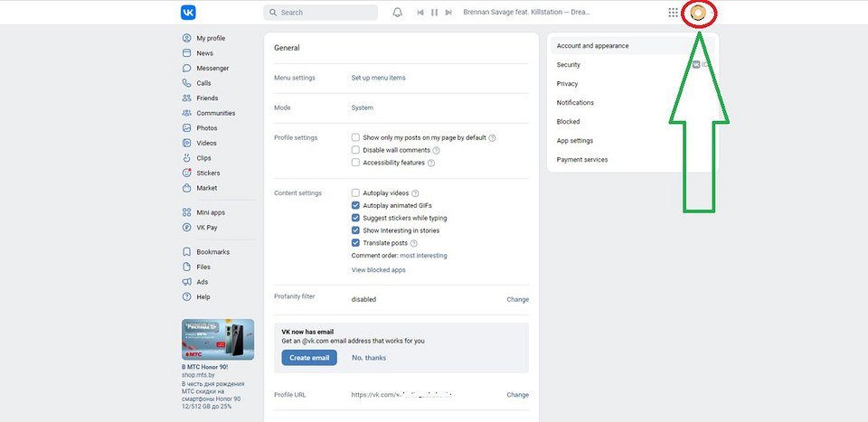Image resolution: width=868 pixels, height=422 pixels.
Task: Open the profile avatar menu
Action: (697, 13)
